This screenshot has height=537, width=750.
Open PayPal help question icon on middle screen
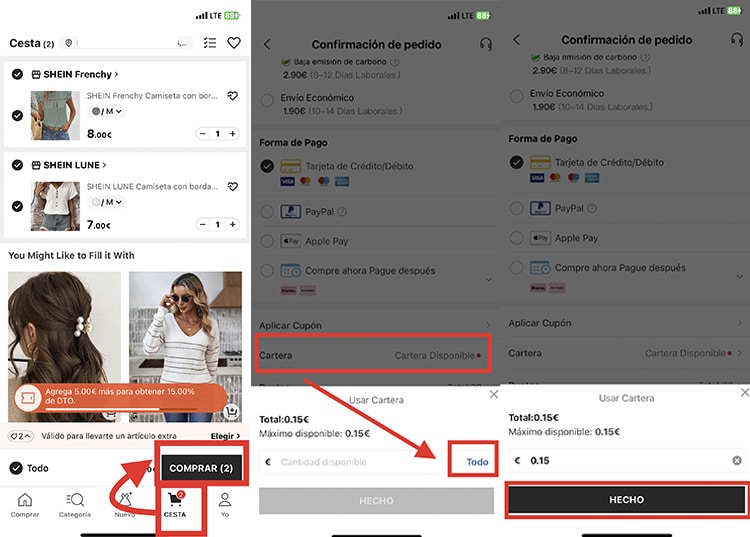pos(342,211)
